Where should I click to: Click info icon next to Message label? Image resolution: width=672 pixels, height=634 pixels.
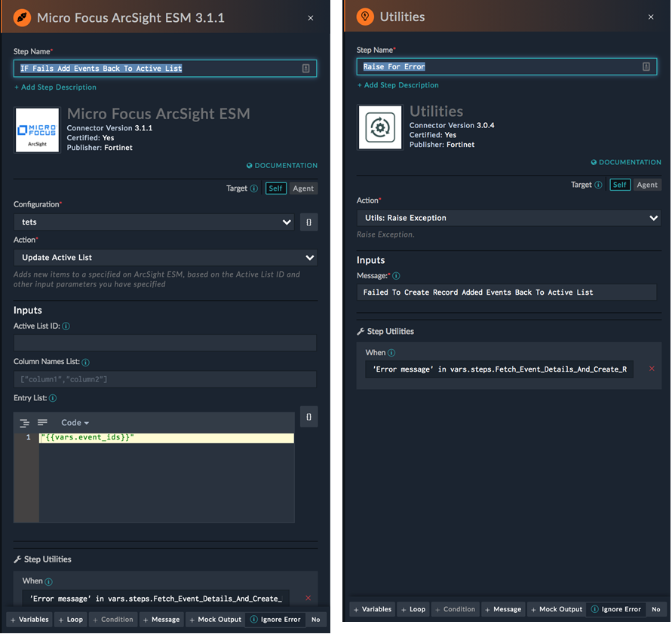point(396,276)
